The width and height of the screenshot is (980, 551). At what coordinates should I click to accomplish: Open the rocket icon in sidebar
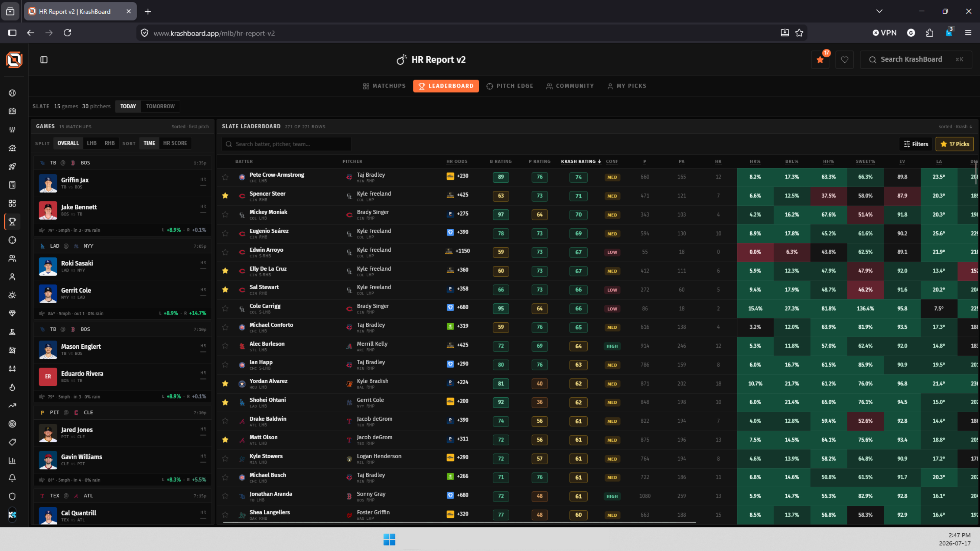point(12,167)
